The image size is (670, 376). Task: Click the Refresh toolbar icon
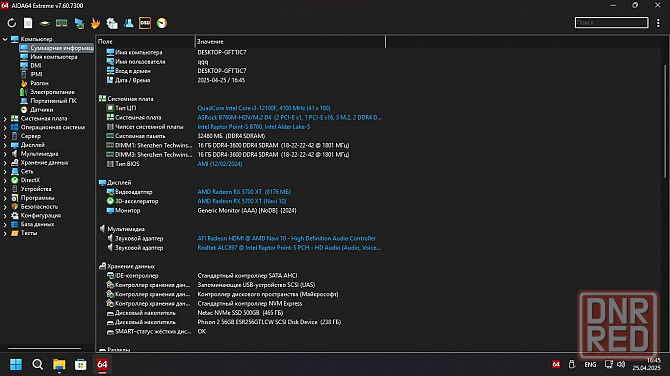(12, 23)
